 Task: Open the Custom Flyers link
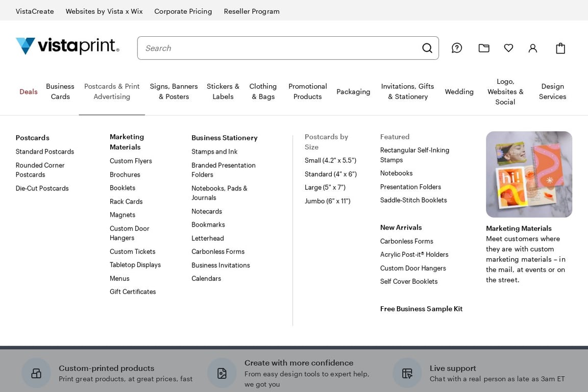point(131,161)
